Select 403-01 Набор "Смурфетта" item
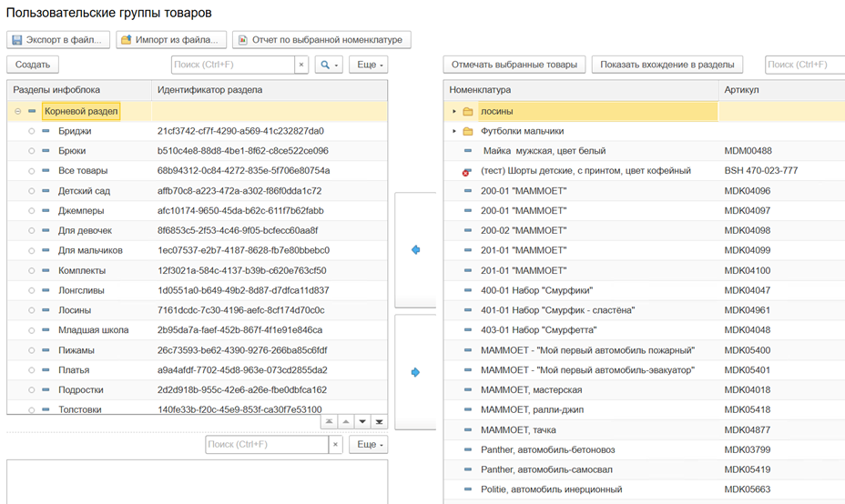Viewport: 845px width, 504px height. pos(539,330)
